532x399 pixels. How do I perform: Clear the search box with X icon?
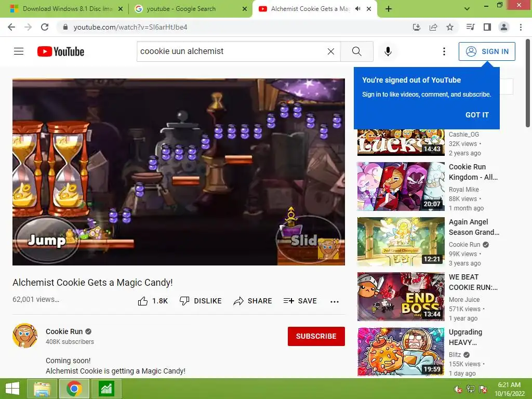(x=331, y=51)
